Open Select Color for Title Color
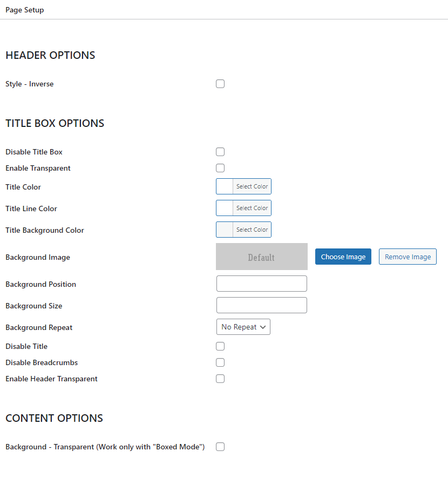This screenshot has height=478, width=448. pyautogui.click(x=252, y=186)
